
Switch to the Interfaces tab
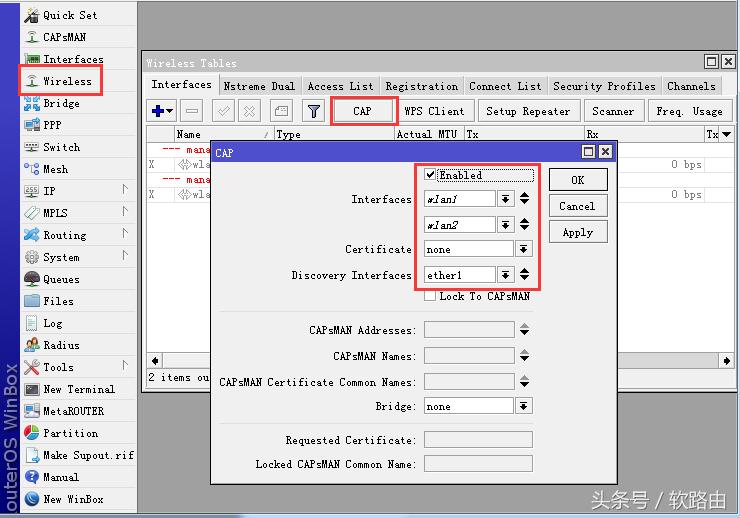point(182,84)
